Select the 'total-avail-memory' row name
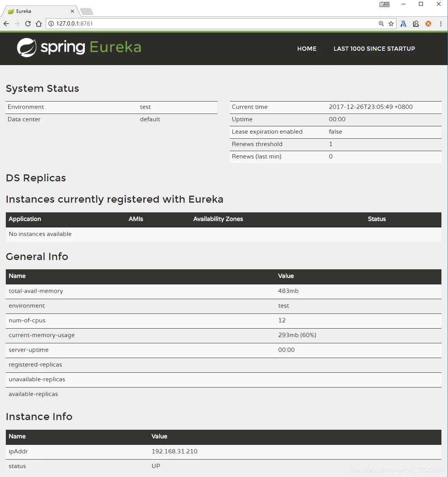This screenshot has height=477, width=448. pyautogui.click(x=36, y=291)
